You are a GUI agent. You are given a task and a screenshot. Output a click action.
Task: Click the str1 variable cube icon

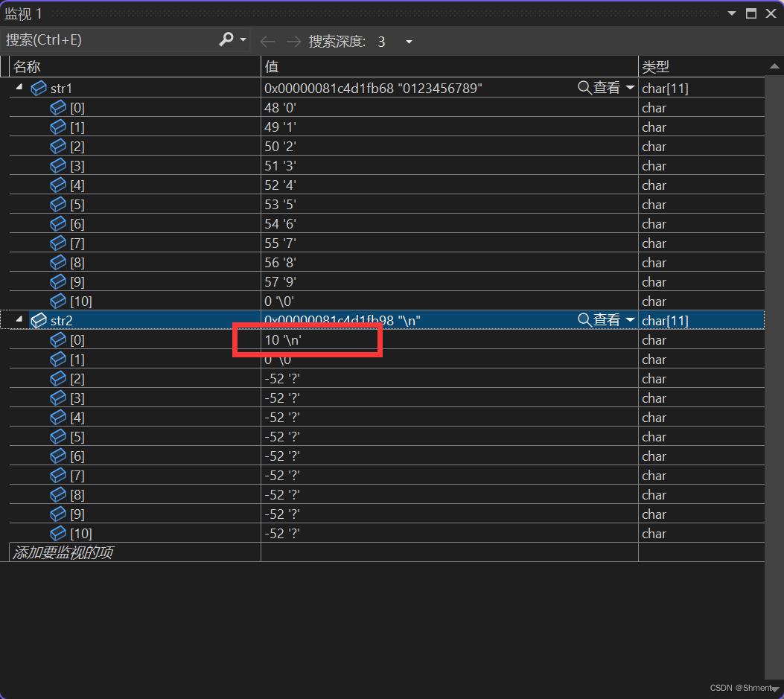click(39, 89)
